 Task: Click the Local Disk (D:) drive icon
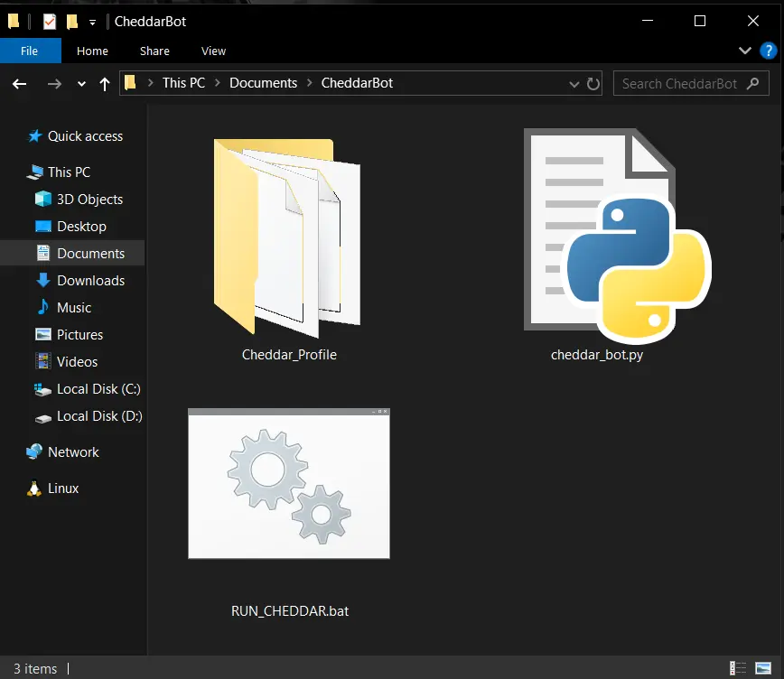coord(43,418)
